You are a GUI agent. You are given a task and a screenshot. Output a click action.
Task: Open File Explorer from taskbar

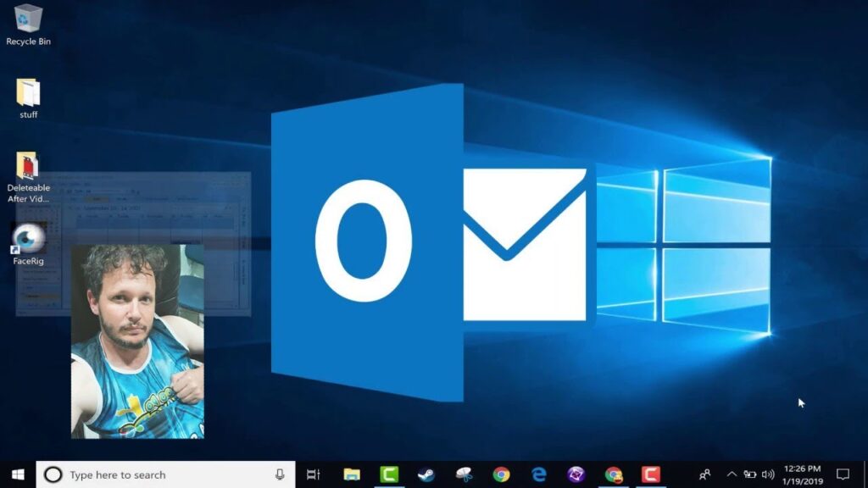click(352, 474)
